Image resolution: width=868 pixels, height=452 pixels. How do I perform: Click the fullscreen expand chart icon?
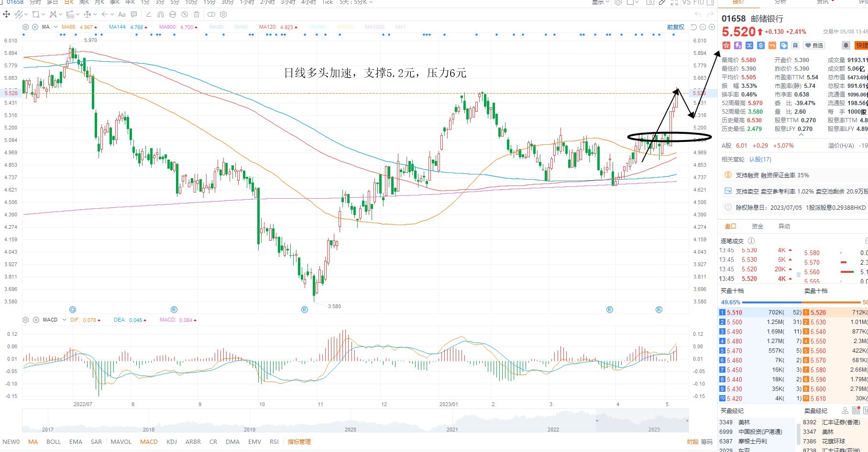(x=674, y=2)
